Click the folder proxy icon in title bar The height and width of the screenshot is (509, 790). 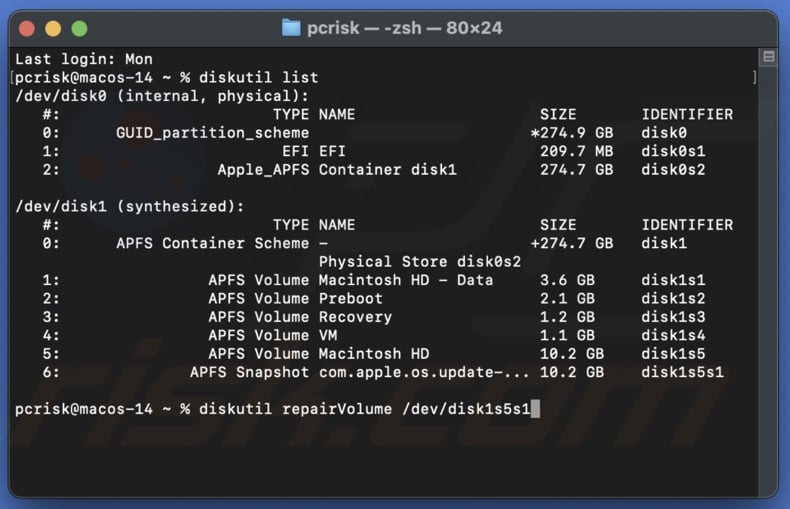(x=291, y=28)
